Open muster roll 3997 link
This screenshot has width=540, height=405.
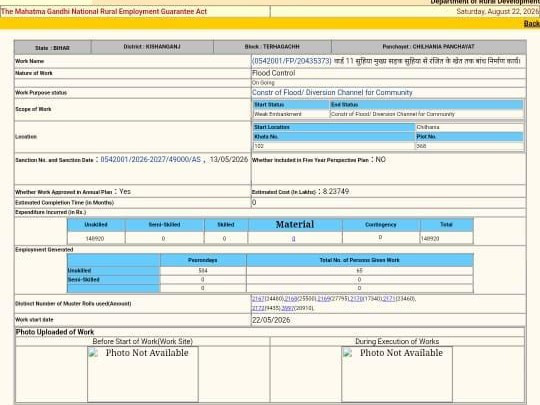pyautogui.click(x=288, y=308)
